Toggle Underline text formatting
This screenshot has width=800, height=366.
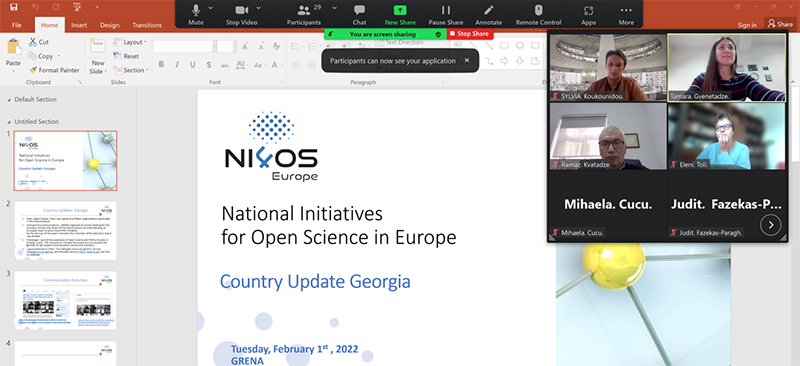coord(193,65)
